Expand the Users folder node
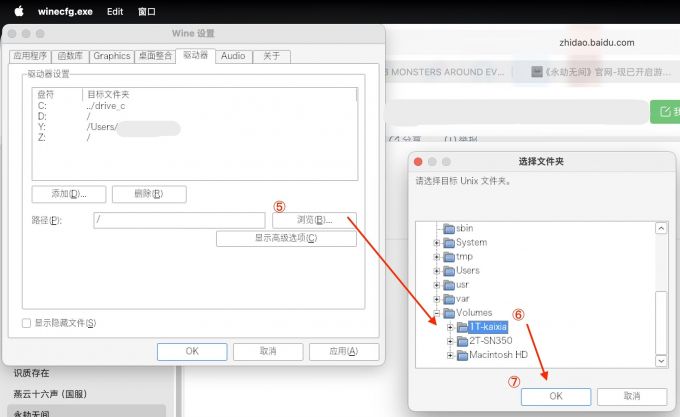Screen dimensions: 680x417 coord(437,271)
